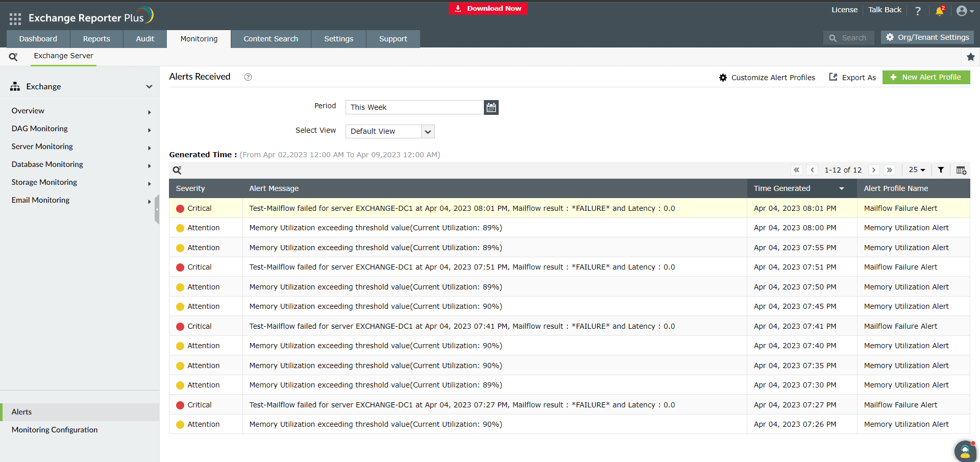Click the Test-Mailflow failed message at 07:41 PM
The height and width of the screenshot is (462, 980).
pos(462,326)
